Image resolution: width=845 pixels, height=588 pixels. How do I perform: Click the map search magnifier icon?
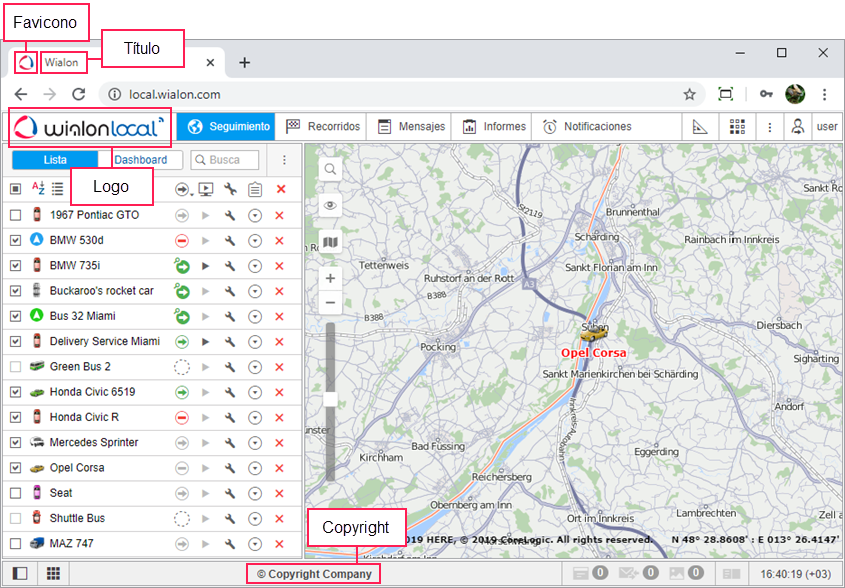pyautogui.click(x=330, y=170)
